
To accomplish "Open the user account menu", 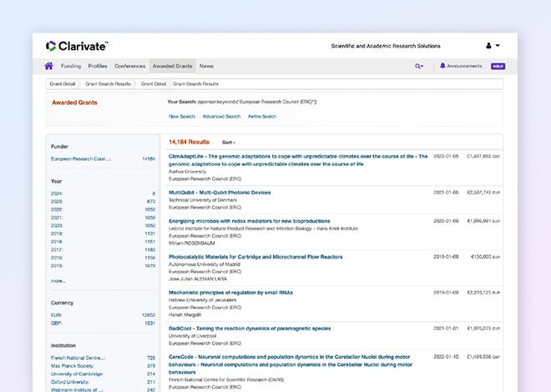I will point(492,46).
